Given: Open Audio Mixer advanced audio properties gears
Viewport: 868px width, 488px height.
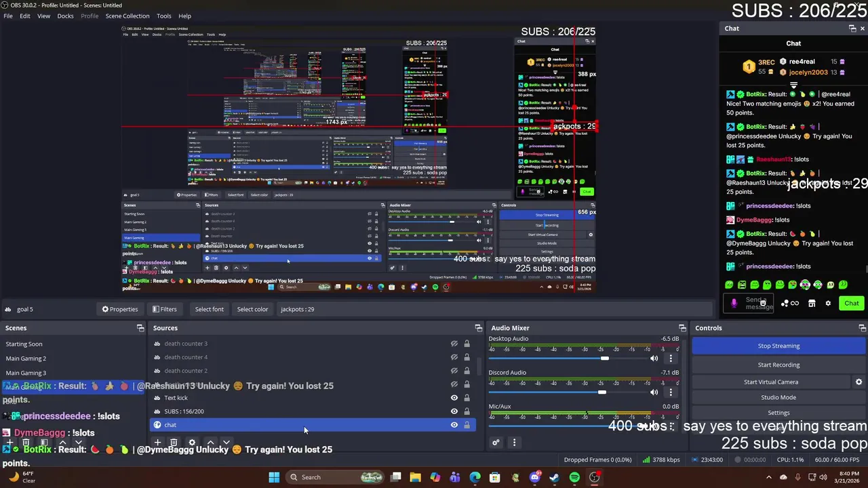Looking at the screenshot, I should (496, 443).
